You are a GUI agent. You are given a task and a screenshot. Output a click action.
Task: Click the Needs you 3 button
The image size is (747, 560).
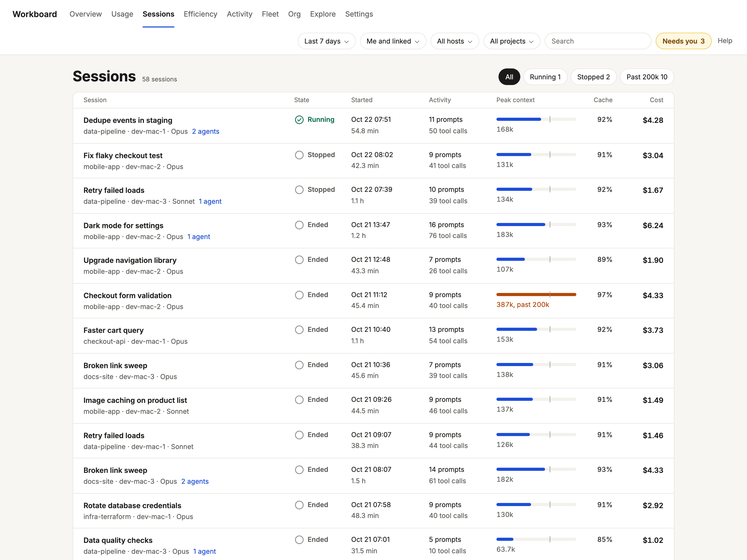683,41
